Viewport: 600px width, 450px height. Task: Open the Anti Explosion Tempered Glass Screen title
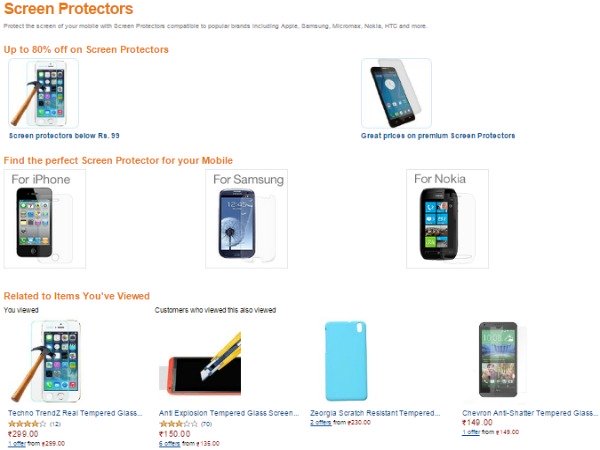click(228, 412)
